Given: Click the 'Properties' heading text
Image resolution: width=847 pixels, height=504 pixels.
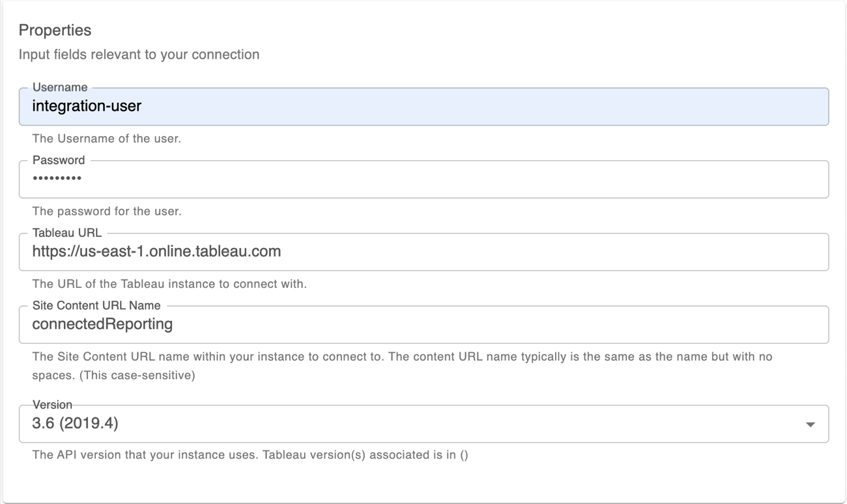Looking at the screenshot, I should [x=55, y=31].
